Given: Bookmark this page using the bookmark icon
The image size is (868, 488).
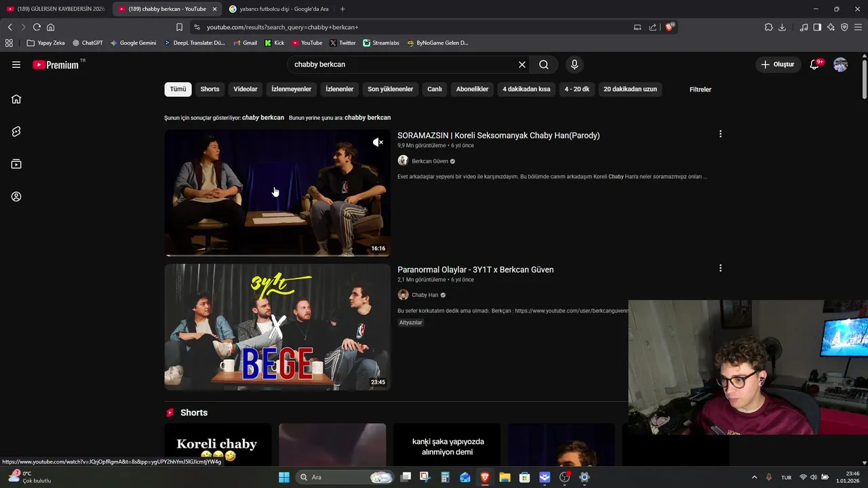Looking at the screenshot, I should [x=179, y=27].
